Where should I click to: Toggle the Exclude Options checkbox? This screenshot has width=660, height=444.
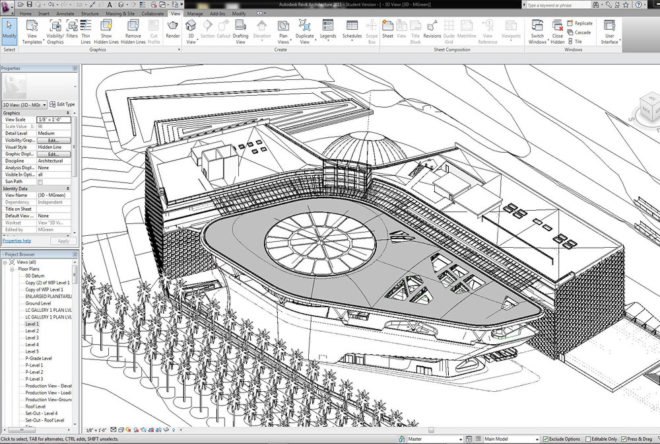[x=546, y=439]
